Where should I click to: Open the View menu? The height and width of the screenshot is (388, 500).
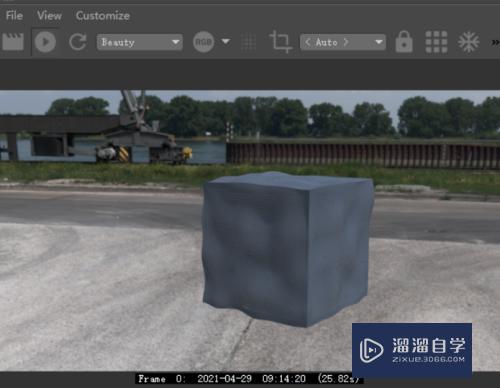pyautogui.click(x=49, y=16)
